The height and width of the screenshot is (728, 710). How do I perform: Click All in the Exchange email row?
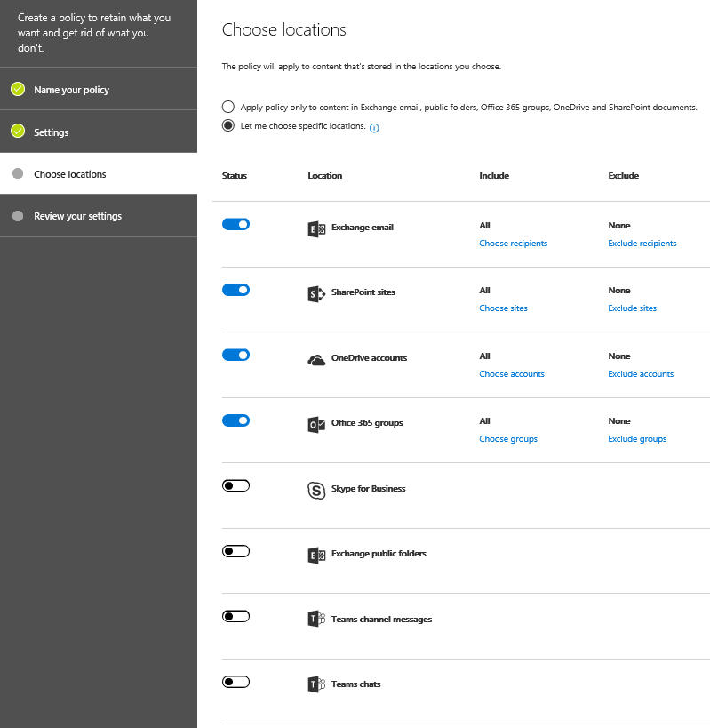point(484,225)
